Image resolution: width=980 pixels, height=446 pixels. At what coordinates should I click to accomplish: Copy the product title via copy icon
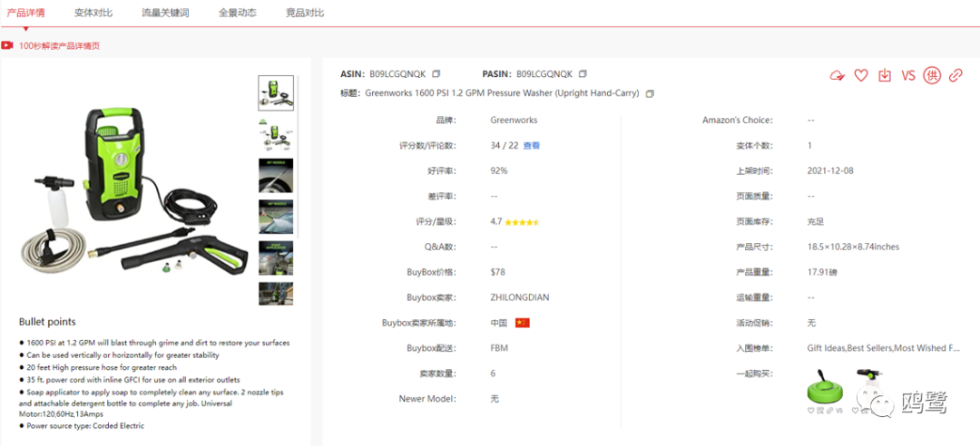click(x=650, y=93)
